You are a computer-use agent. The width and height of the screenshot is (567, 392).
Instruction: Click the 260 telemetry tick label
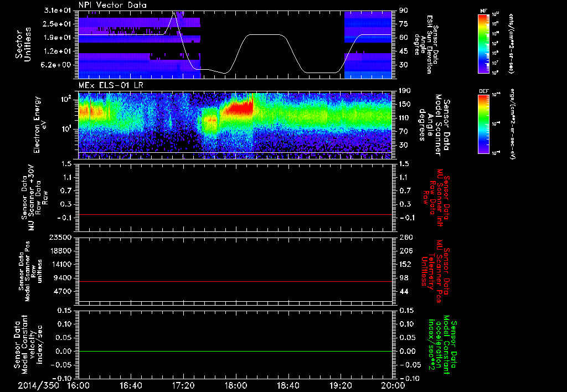tap(405, 238)
